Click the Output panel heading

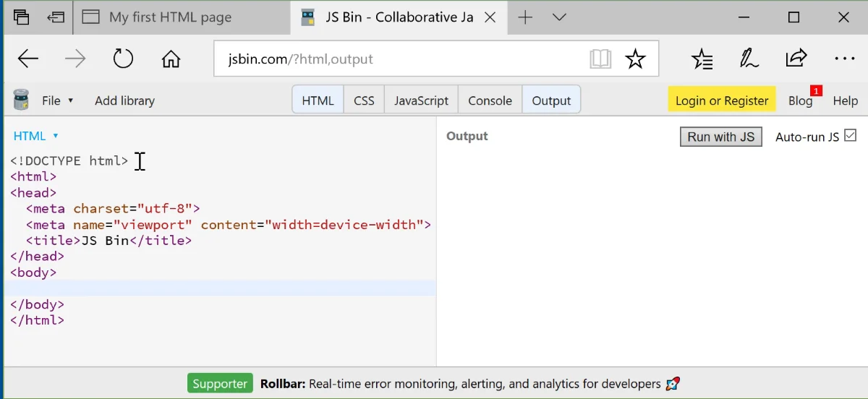coord(467,136)
